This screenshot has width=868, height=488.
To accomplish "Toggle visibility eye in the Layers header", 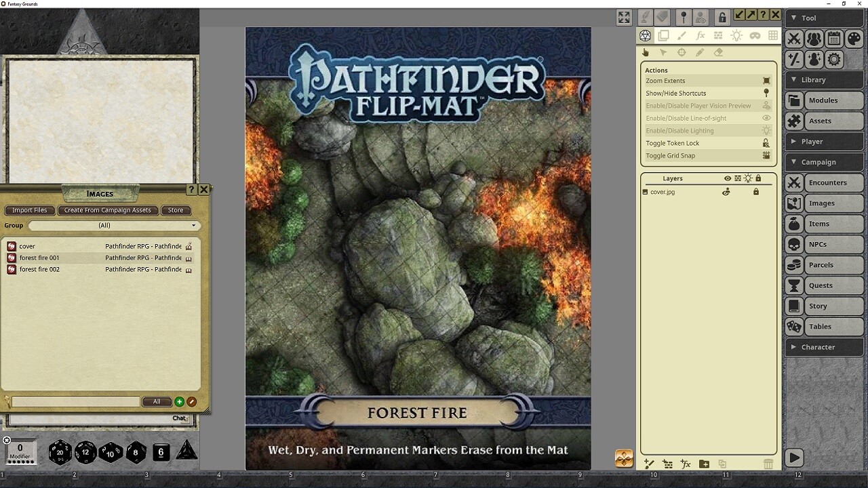I will (728, 178).
